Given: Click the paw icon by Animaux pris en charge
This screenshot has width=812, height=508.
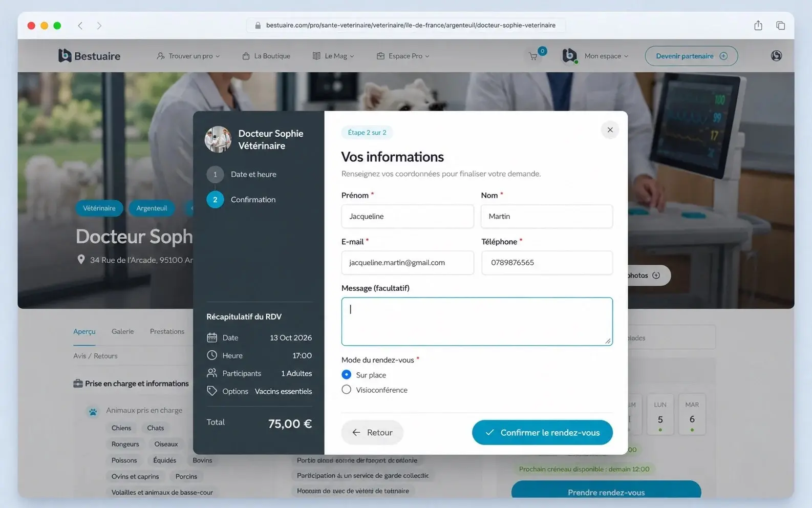Looking at the screenshot, I should (93, 411).
